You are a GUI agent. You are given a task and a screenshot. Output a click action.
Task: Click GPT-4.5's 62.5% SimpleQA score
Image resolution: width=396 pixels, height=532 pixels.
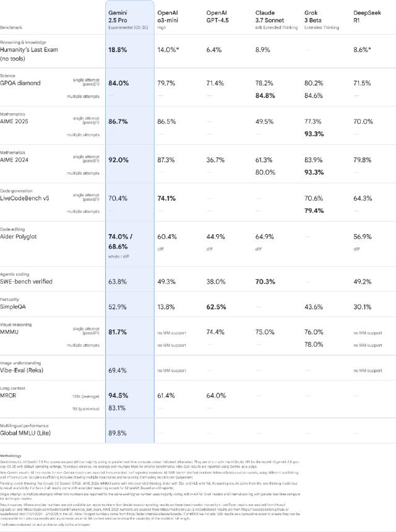(217, 307)
